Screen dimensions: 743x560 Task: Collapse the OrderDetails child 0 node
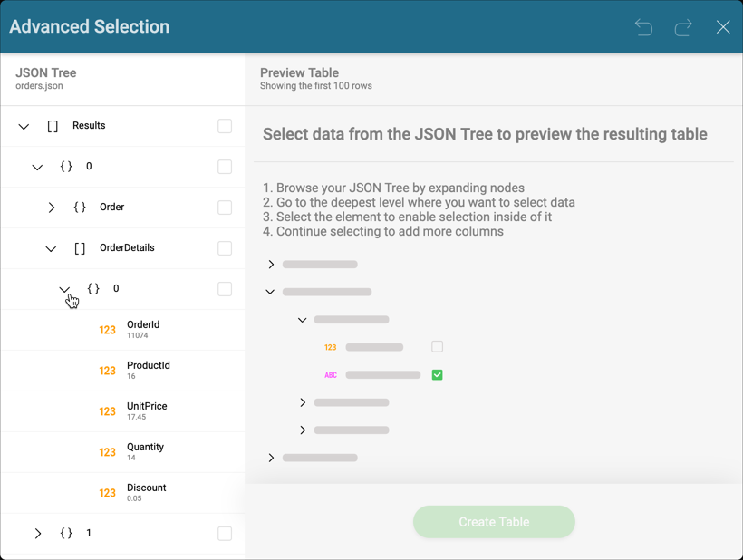pyautogui.click(x=64, y=289)
